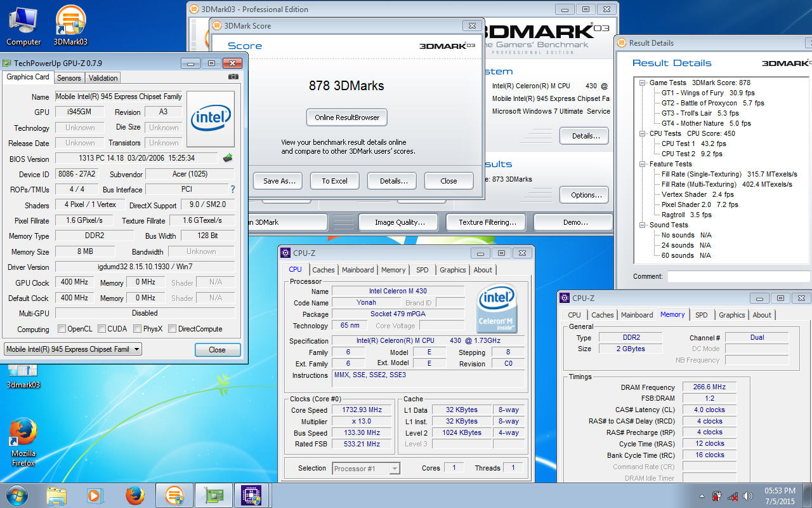
Task: Click the To Excel button
Action: point(334,181)
